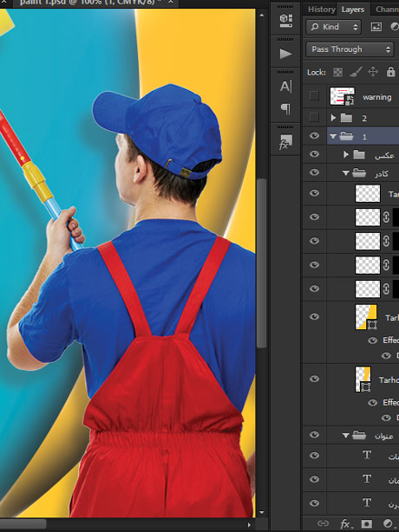
Task: Collapse layer group 1
Action: tap(333, 136)
